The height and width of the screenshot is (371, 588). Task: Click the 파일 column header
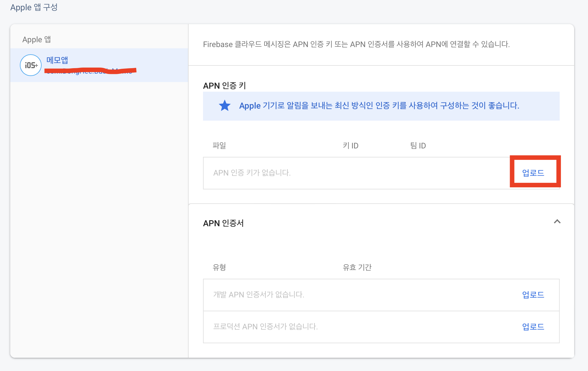coord(219,146)
